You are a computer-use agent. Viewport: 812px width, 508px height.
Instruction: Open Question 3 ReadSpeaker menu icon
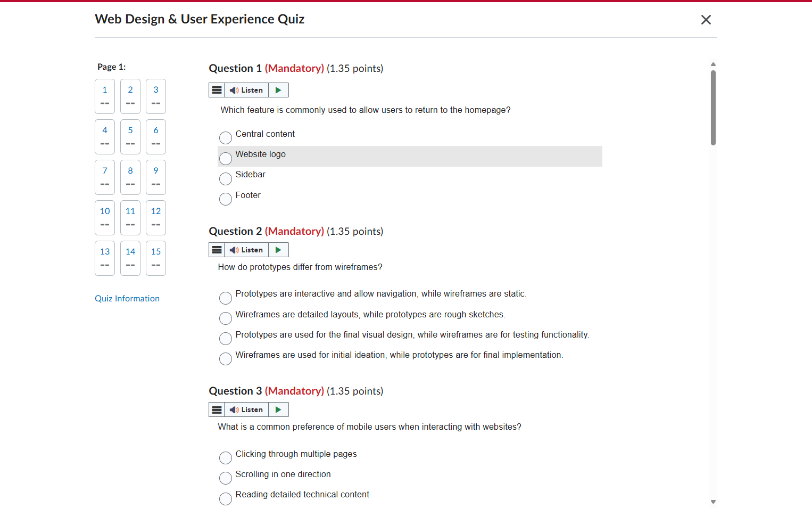217,409
